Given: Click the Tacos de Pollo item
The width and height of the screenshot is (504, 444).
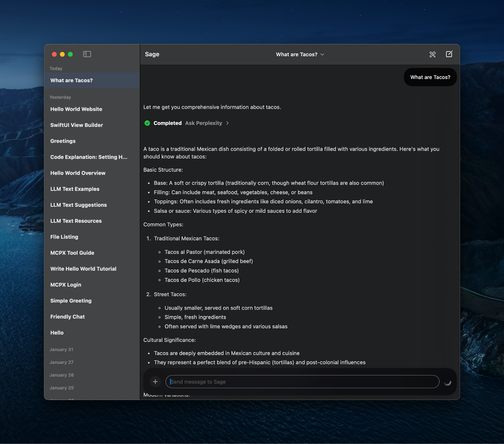Looking at the screenshot, I should [x=202, y=280].
